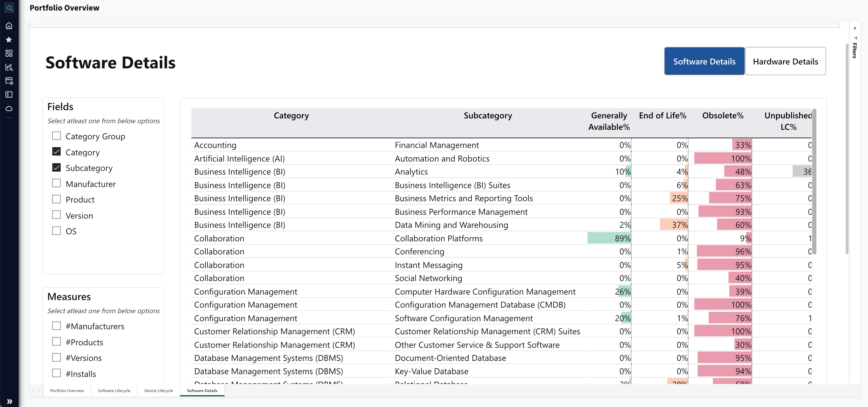868x407 pixels.
Task: Click the next-tab arrow at bottom left
Action: [x=39, y=390]
